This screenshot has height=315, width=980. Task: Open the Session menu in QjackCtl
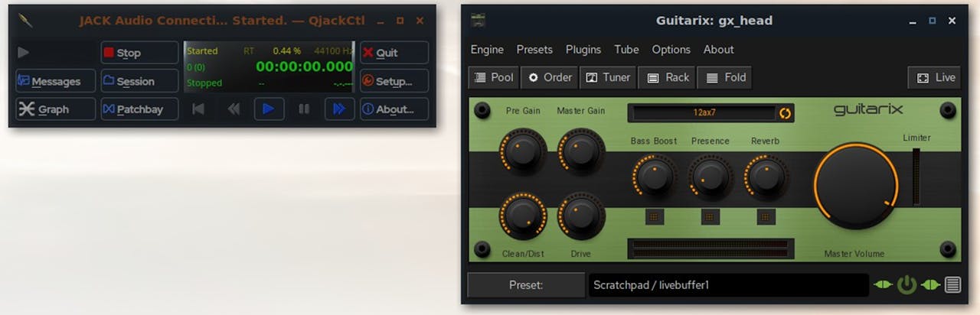tap(140, 81)
